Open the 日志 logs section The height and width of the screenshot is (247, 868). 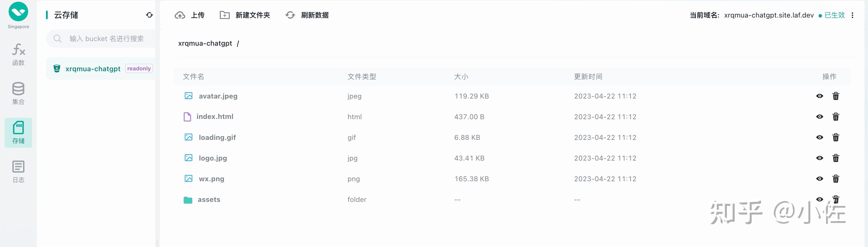tap(18, 171)
